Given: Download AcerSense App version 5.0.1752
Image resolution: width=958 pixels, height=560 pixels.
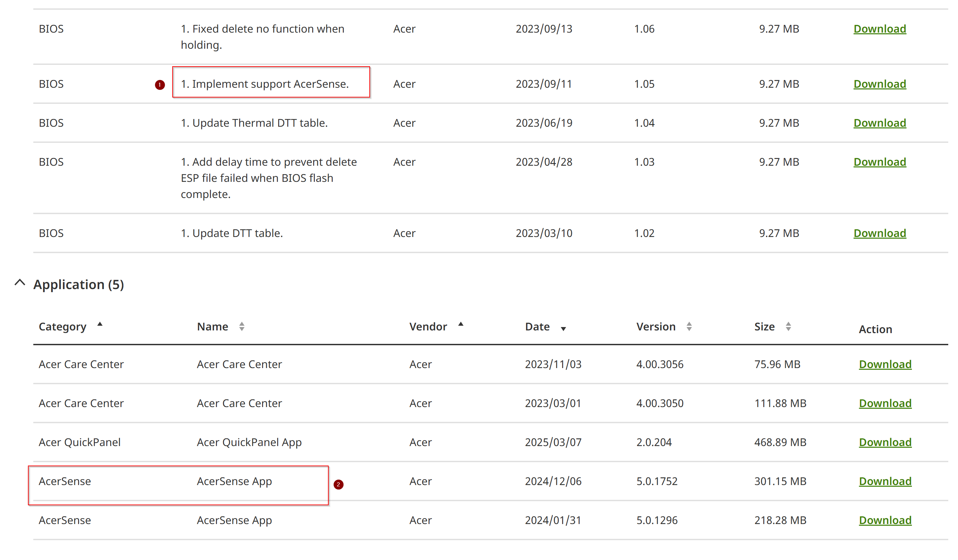Looking at the screenshot, I should click(885, 481).
